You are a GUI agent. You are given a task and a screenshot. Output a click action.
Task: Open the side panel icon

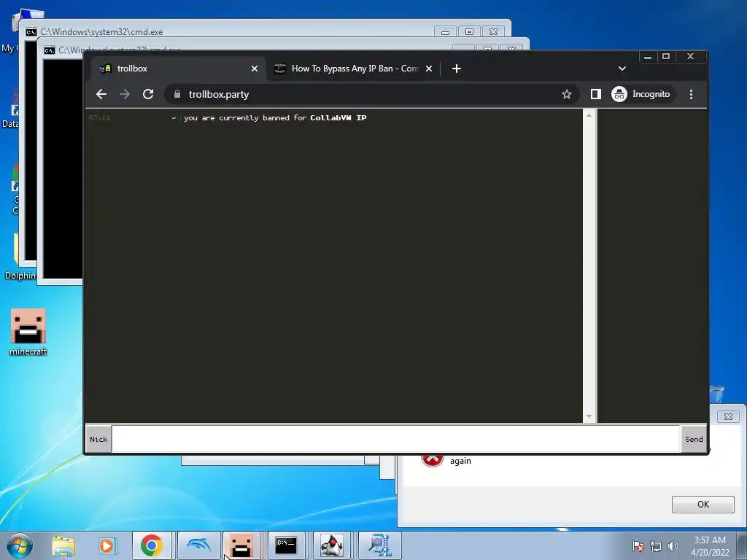click(x=595, y=94)
